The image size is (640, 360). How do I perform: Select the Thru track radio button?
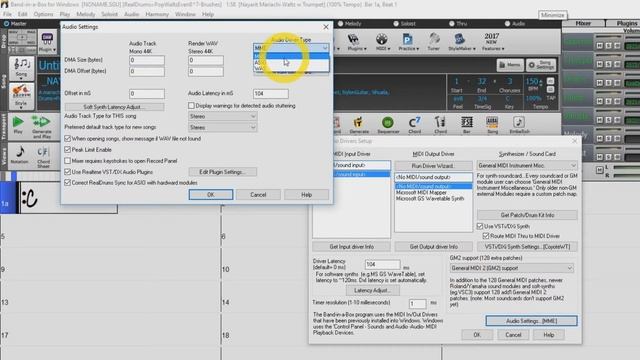coord(452,24)
